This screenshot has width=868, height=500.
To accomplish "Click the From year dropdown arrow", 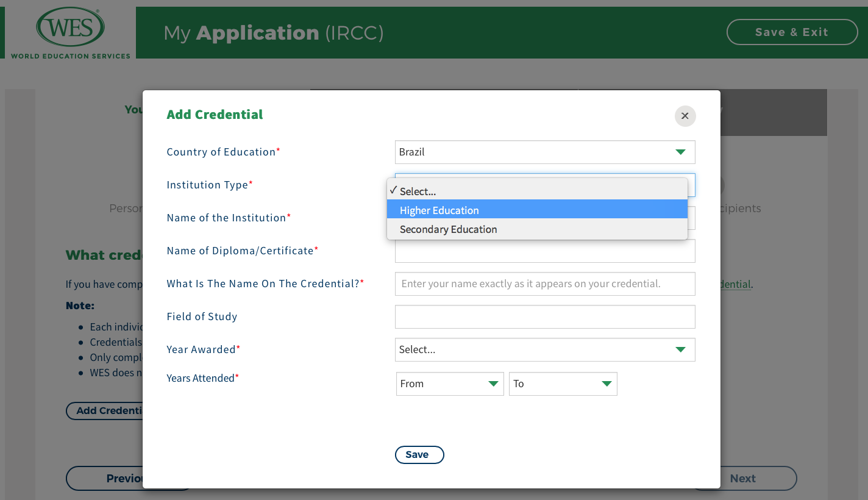I will tap(493, 384).
